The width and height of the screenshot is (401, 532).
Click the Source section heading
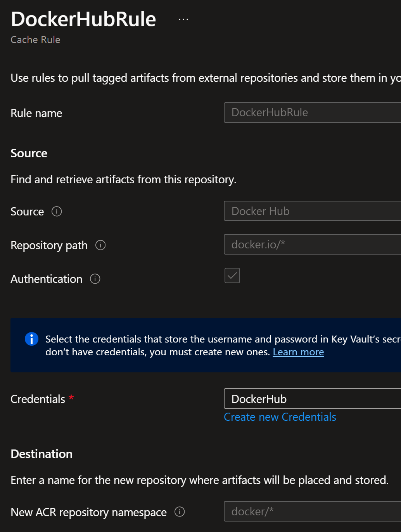pos(29,153)
